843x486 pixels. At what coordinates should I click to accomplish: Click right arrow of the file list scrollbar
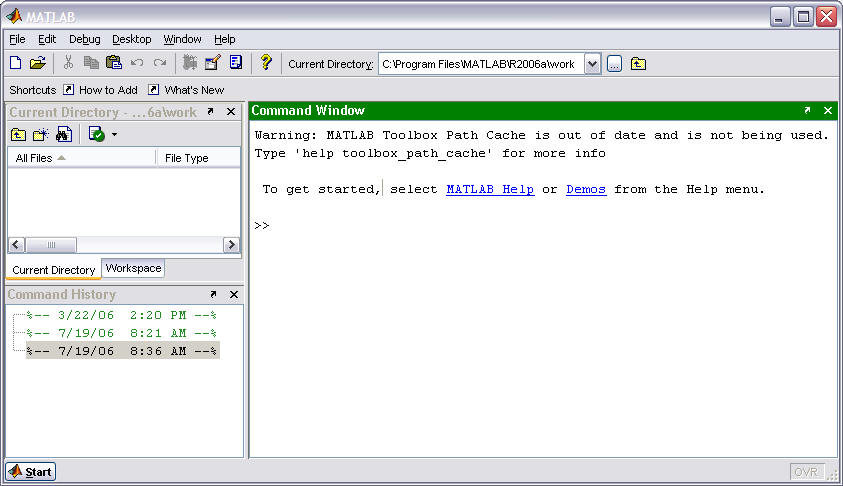231,245
